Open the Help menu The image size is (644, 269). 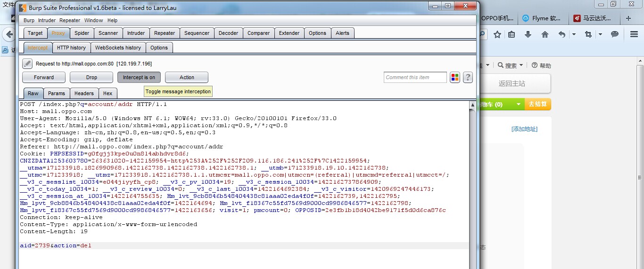[112, 20]
